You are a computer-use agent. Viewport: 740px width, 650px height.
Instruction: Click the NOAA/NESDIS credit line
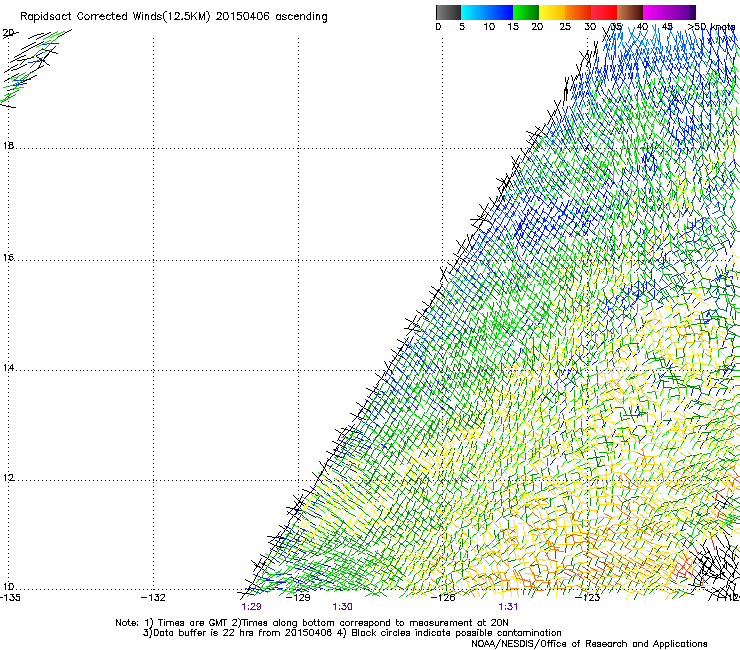pos(589,644)
